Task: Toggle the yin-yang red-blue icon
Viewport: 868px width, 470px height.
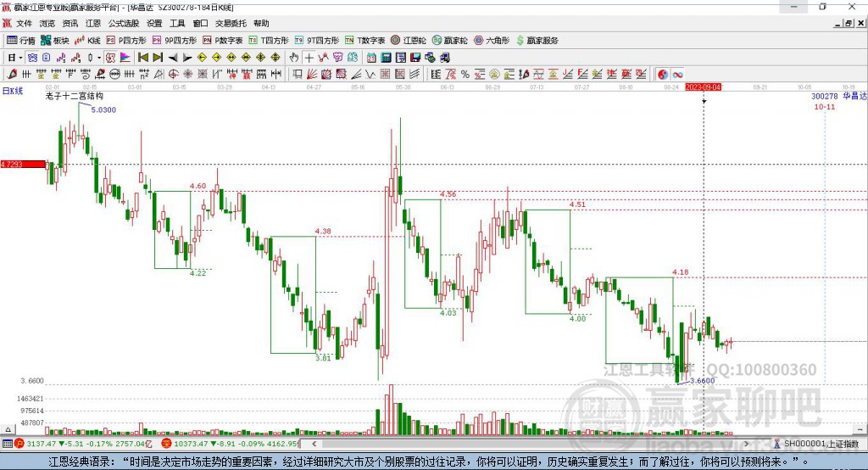Action: (663, 75)
